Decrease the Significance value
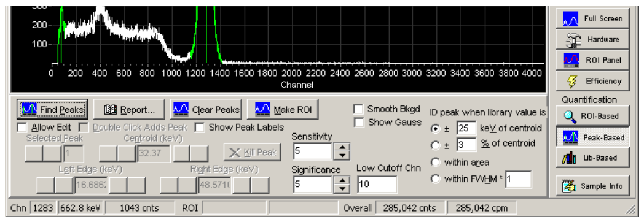This screenshot has width=644, height=222. click(x=342, y=189)
